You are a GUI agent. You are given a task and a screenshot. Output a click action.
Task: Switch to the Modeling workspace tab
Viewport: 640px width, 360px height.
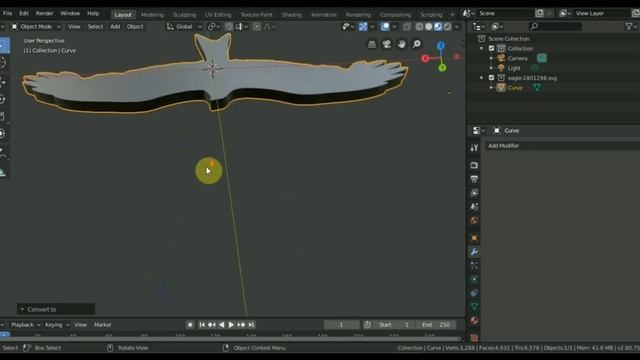[x=152, y=14]
